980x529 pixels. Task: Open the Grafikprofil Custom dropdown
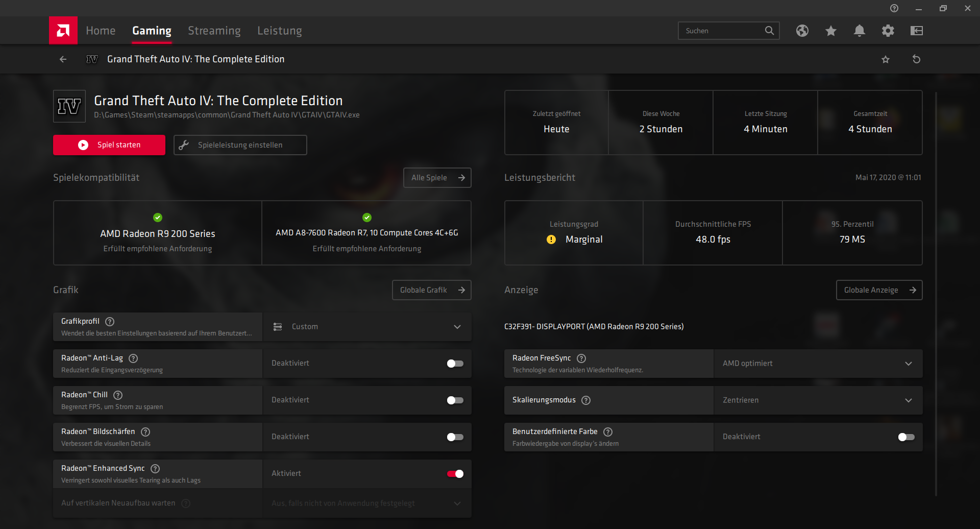[x=367, y=327]
